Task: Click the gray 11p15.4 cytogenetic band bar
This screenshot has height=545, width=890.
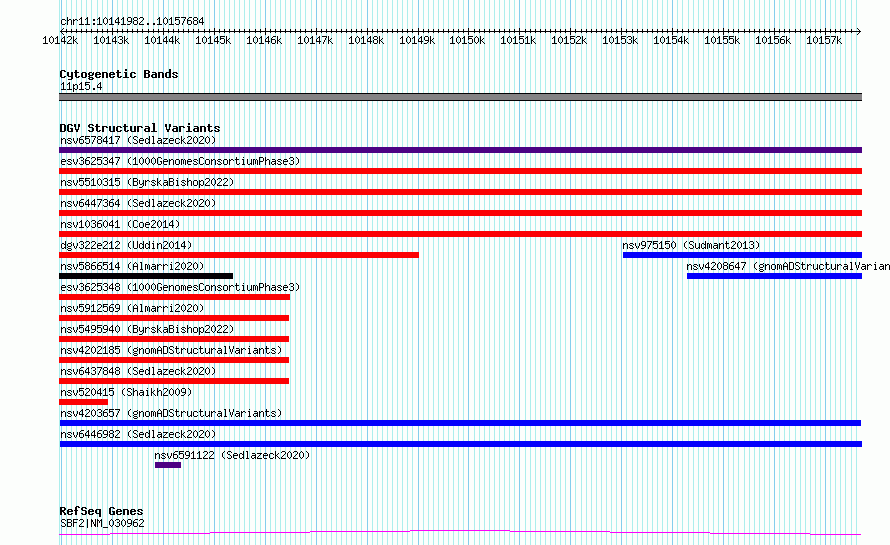Action: 460,97
